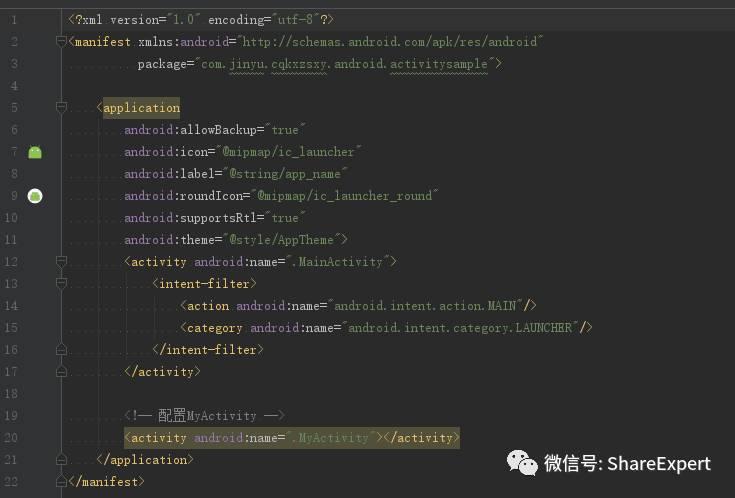This screenshot has width=735, height=498.
Task: Collapse the manifest tag fold marker
Action: point(62,42)
